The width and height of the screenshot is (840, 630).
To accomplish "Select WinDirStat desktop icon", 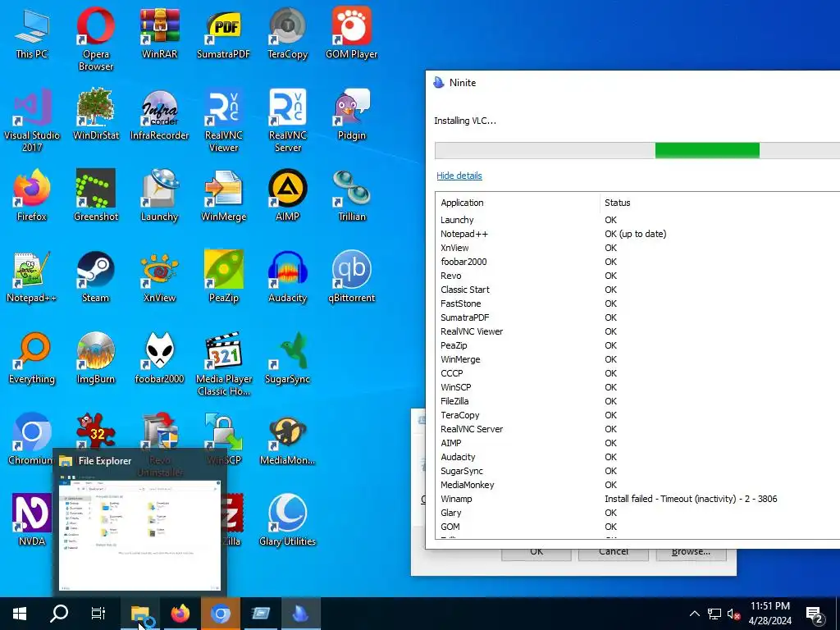I will pyautogui.click(x=95, y=115).
